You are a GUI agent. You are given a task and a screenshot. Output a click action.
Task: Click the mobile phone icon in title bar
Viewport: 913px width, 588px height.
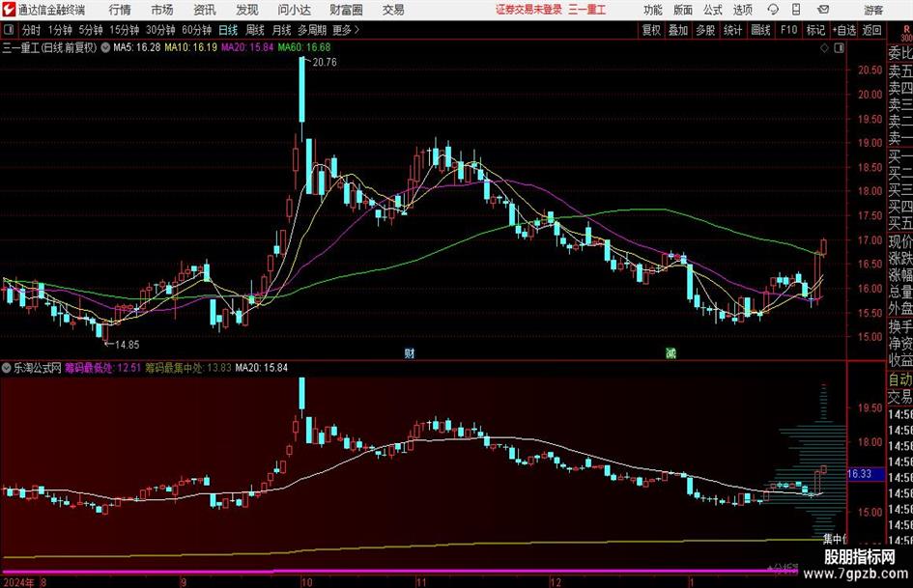click(796, 10)
